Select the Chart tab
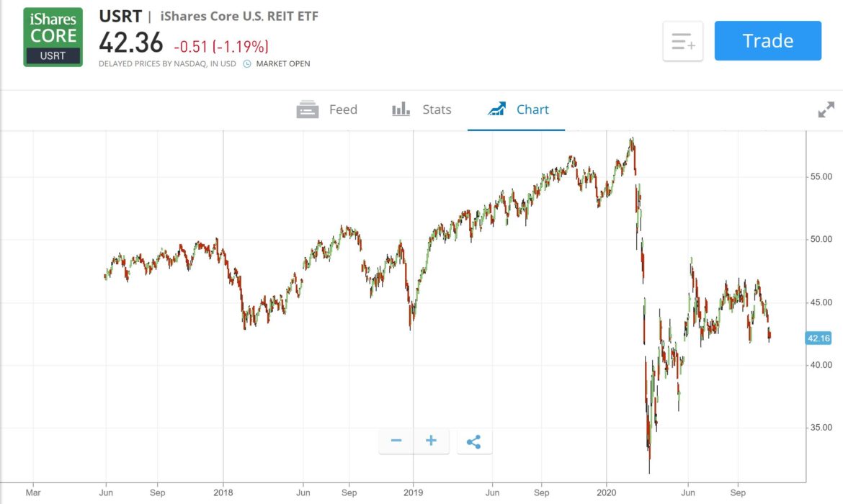 click(x=532, y=109)
